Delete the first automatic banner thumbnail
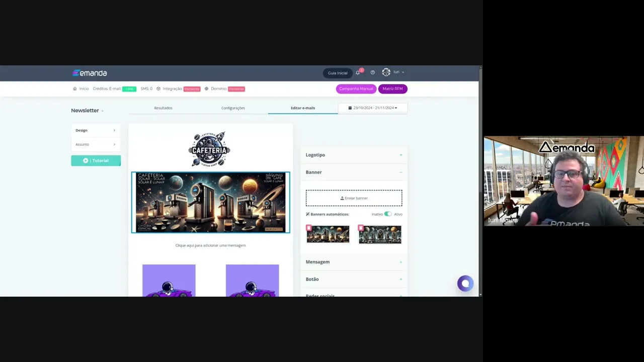Screen dimensions: 644x362 pos(309,228)
